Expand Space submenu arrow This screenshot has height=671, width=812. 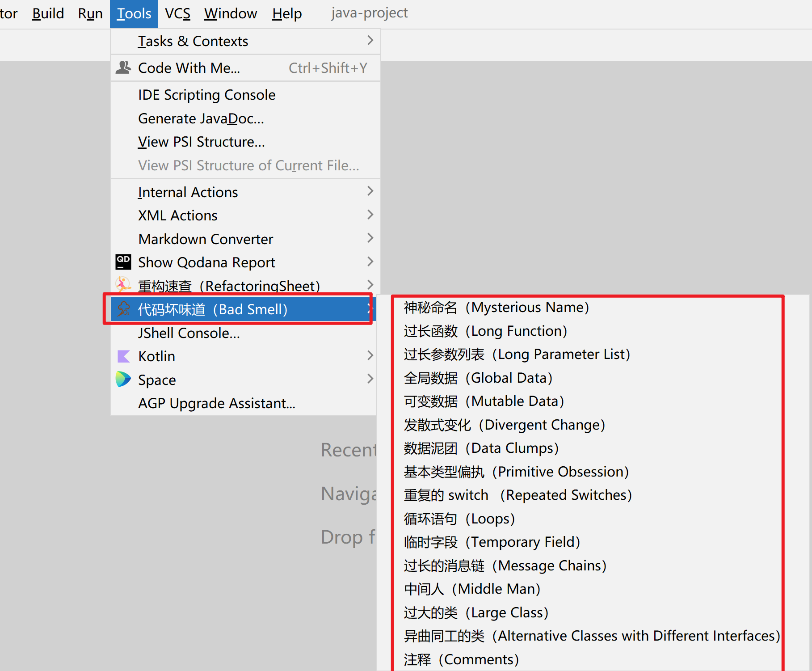(370, 379)
